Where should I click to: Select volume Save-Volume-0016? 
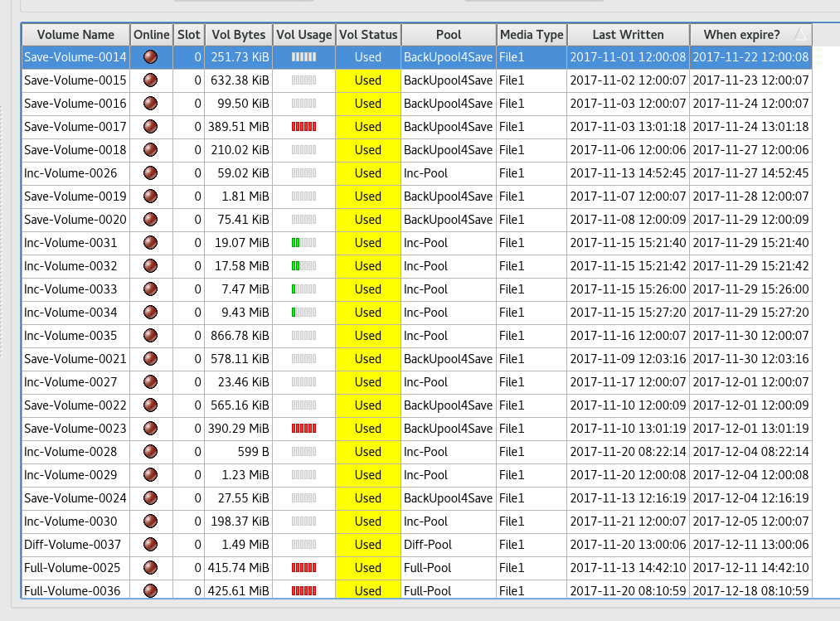pos(75,104)
